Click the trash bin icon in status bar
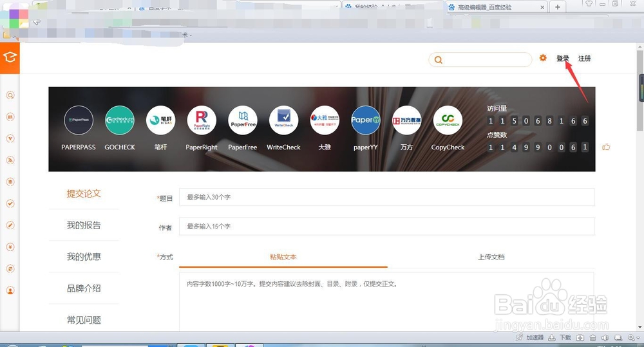The height and width of the screenshot is (347, 644). point(592,337)
